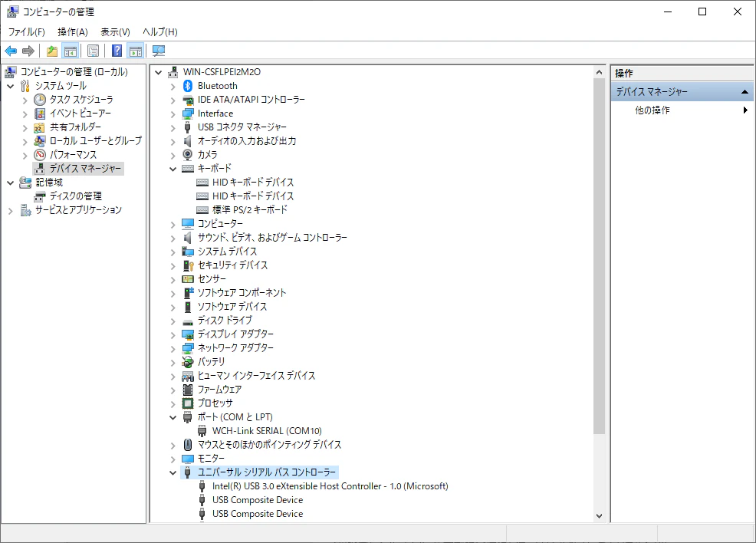Image resolution: width=756 pixels, height=543 pixels.
Task: Select ソフトウェア コンポーネント category
Action: (242, 293)
